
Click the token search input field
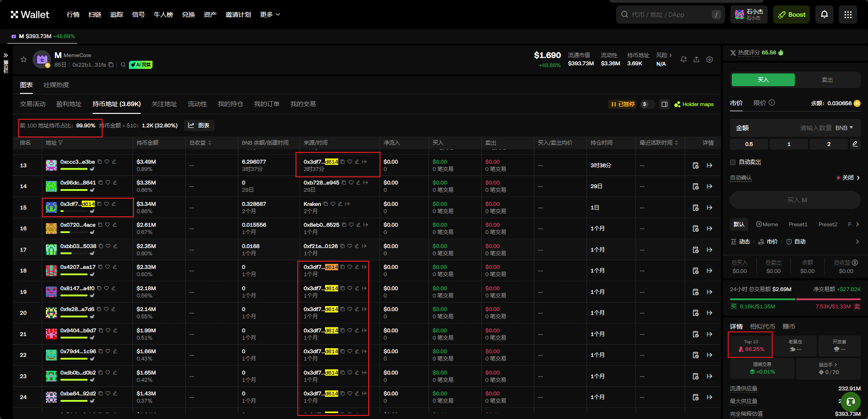pos(667,15)
